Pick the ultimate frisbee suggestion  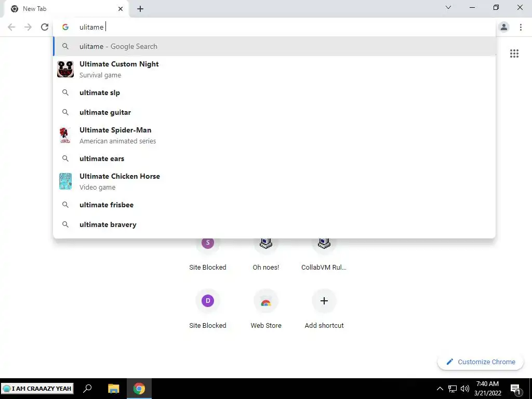tap(274, 205)
